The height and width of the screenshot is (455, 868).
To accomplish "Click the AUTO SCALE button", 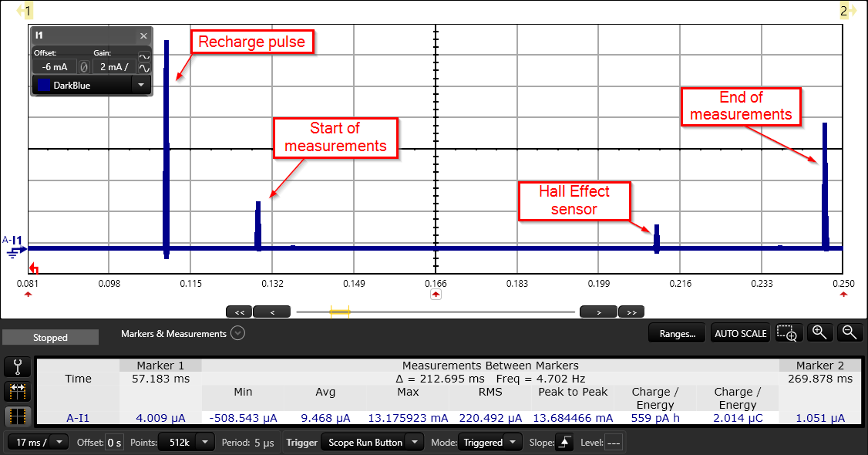I will click(739, 332).
